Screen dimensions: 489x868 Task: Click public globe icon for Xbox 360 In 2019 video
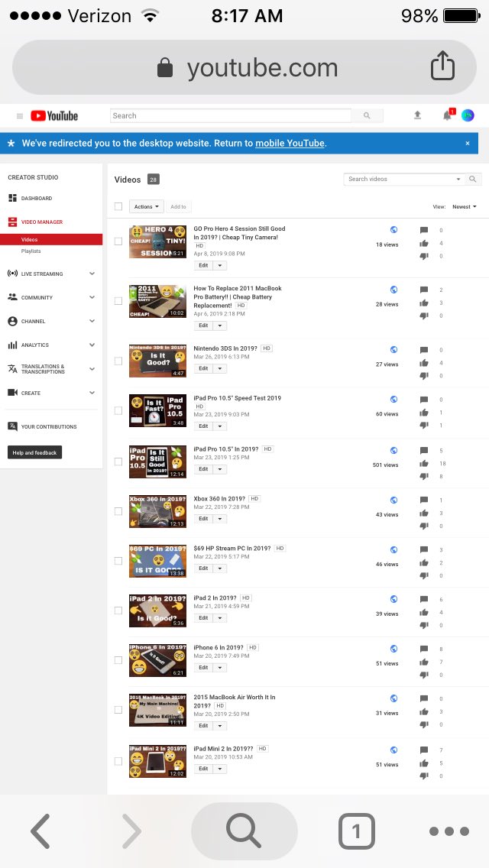coord(393,500)
